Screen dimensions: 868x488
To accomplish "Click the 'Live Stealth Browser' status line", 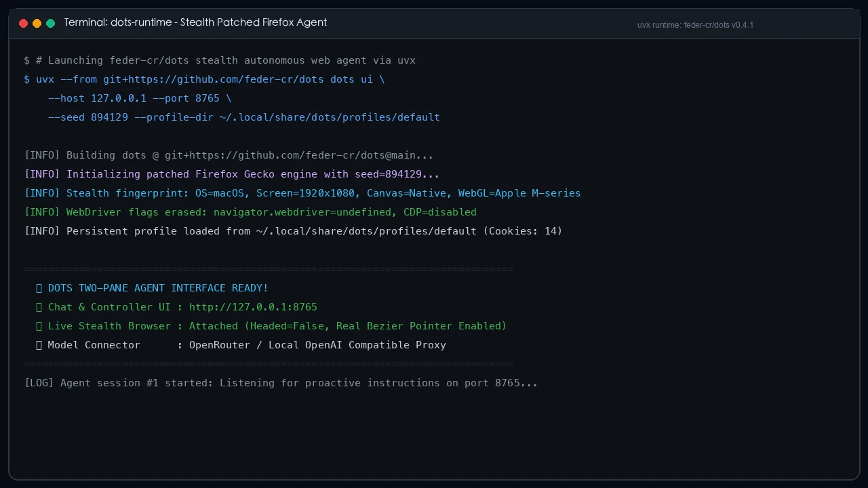I will (271, 326).
